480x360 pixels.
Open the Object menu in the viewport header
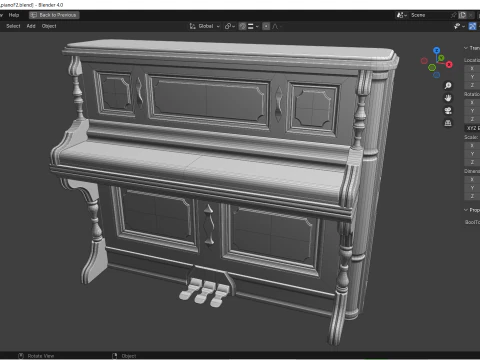coord(49,26)
